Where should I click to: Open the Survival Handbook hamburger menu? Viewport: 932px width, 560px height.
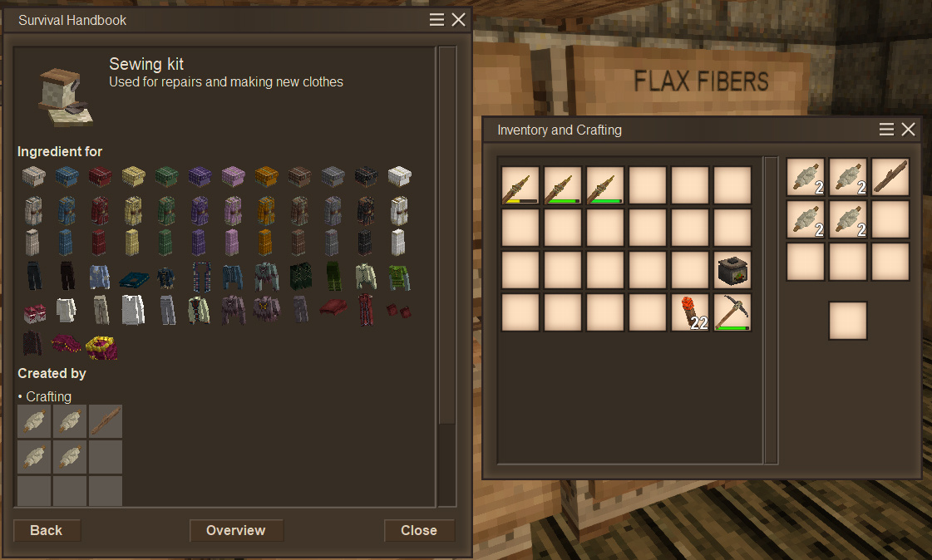pos(436,20)
